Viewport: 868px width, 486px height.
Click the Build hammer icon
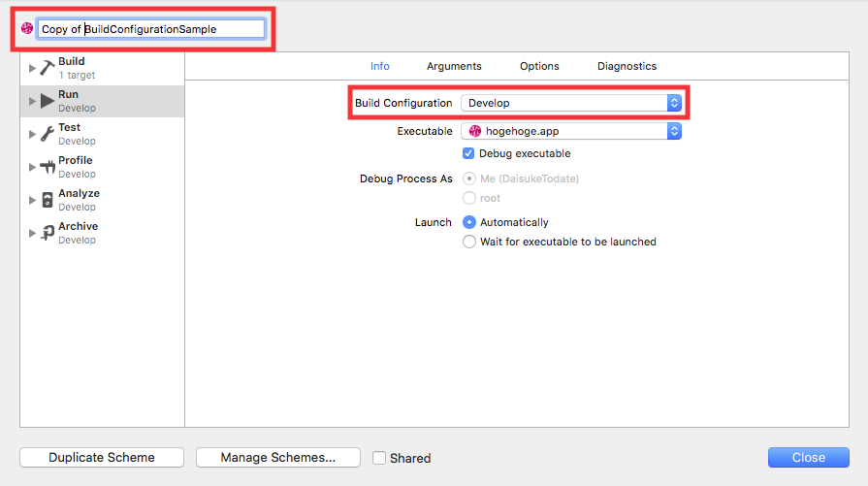pyautogui.click(x=48, y=68)
